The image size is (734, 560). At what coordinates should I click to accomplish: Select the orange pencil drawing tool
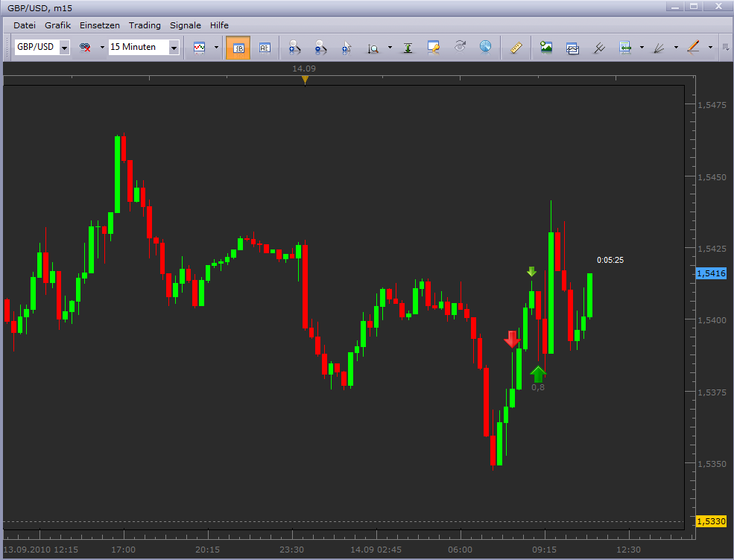(693, 47)
